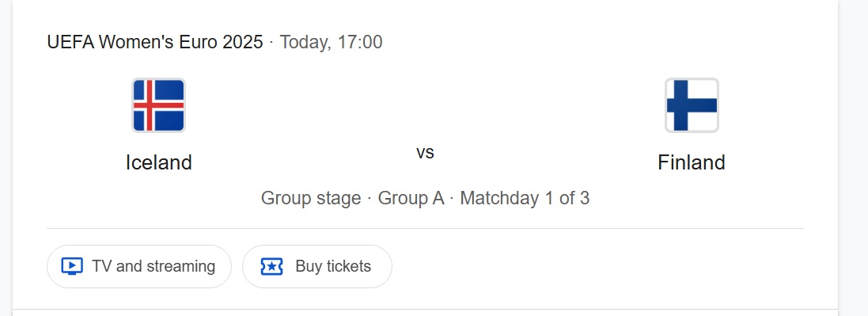Select the Buy tickets button label
This screenshot has height=316, width=868.
[333, 266]
